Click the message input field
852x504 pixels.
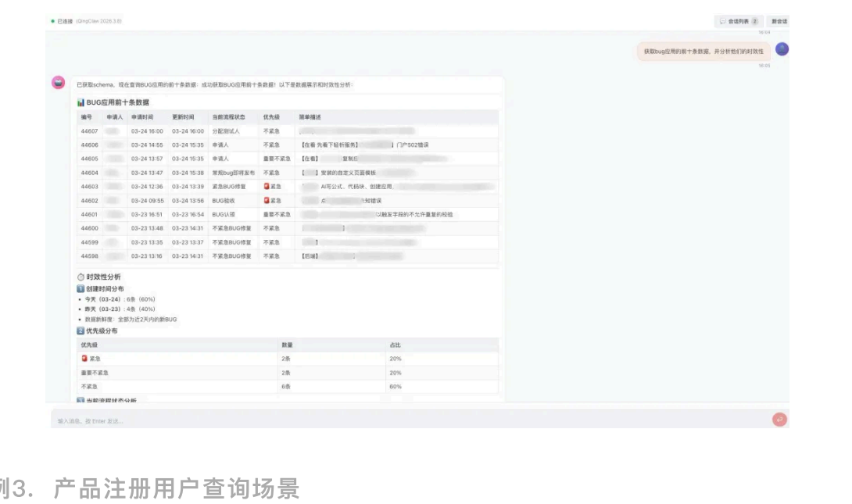click(x=313, y=420)
